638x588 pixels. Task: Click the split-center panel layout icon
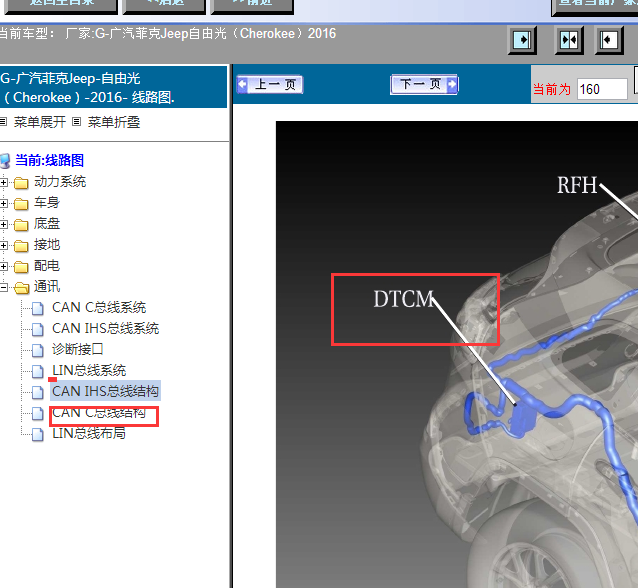[x=569, y=40]
